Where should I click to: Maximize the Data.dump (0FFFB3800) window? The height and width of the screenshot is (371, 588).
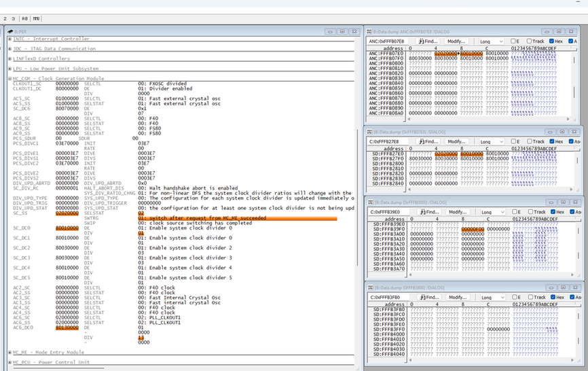pyautogui.click(x=563, y=287)
